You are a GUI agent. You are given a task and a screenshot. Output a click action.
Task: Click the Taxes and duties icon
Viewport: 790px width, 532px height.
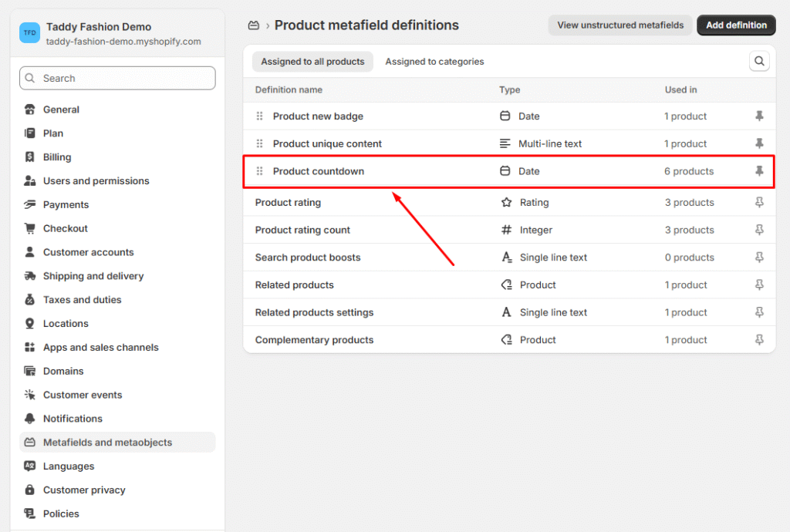point(30,299)
